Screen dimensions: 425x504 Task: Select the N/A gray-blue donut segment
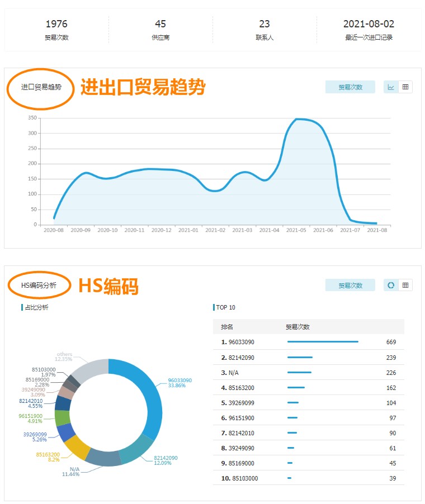point(103,458)
